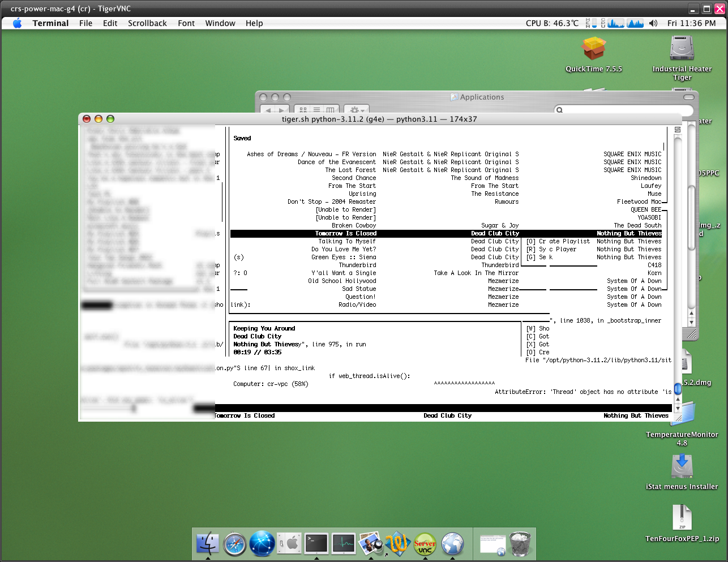Open Activity Monitor from the Dock
This screenshot has height=562, width=728.
[344, 544]
